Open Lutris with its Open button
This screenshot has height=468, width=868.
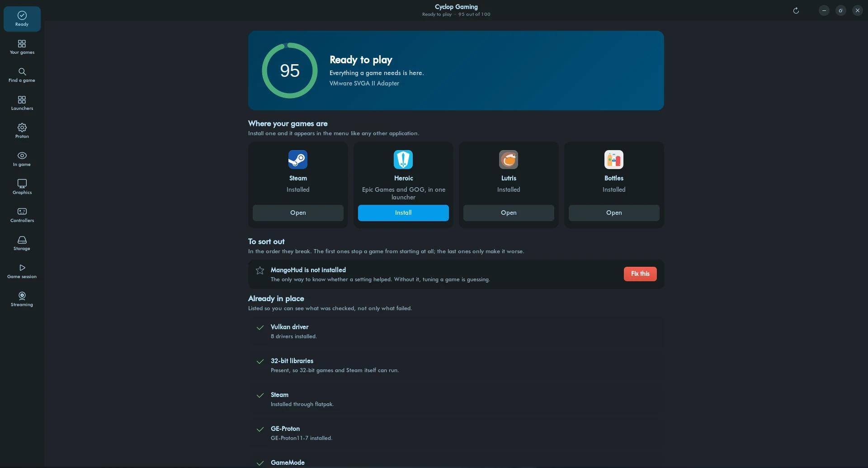[x=509, y=213]
